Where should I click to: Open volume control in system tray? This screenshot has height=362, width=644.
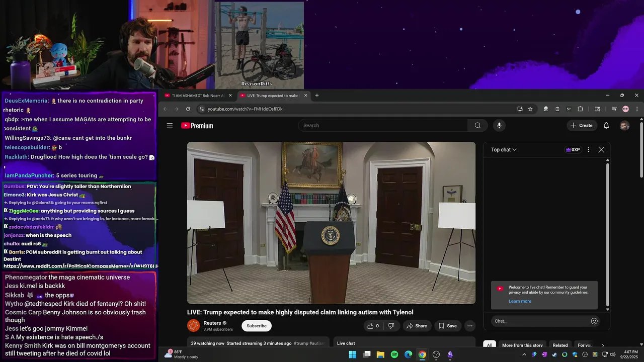612,354
